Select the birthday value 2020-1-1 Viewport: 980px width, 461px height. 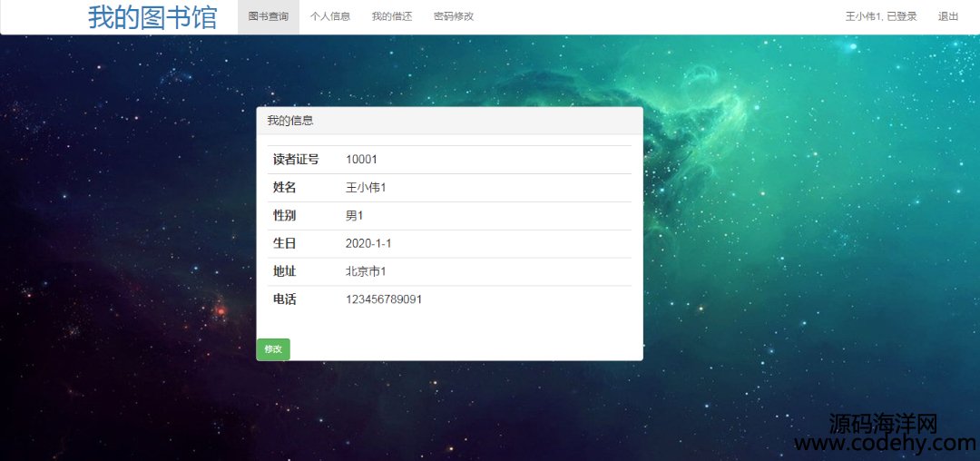368,243
